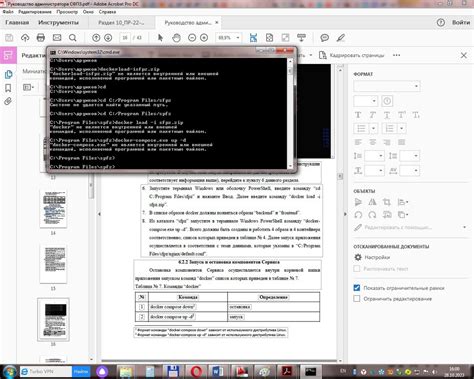The image size is (474, 379).
Task: Open the font name dropdown under Формат
Action: (387, 86)
